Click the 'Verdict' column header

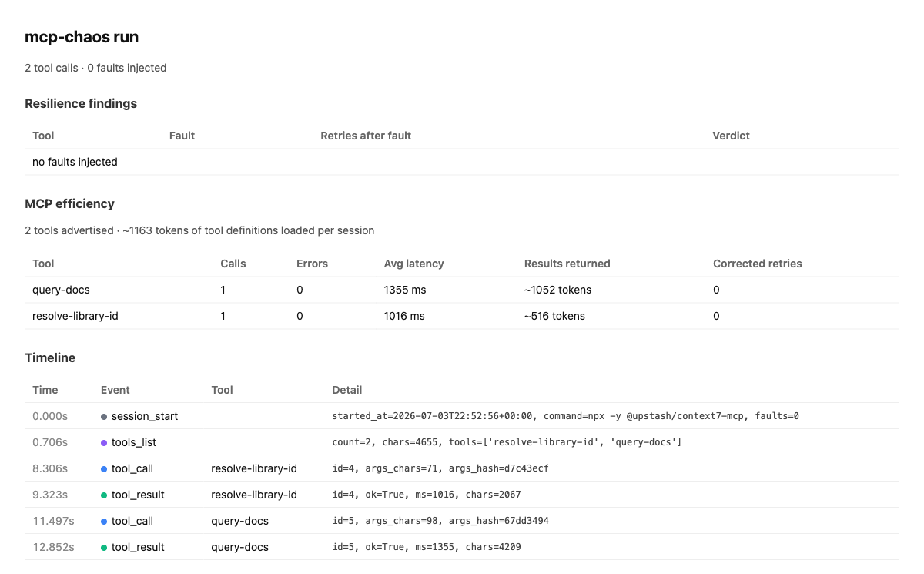tap(731, 136)
